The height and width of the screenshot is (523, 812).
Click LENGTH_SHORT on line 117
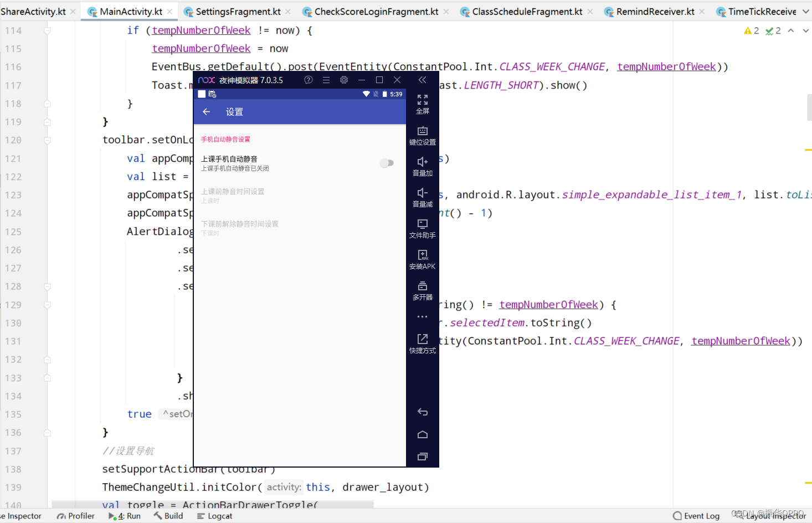point(501,85)
